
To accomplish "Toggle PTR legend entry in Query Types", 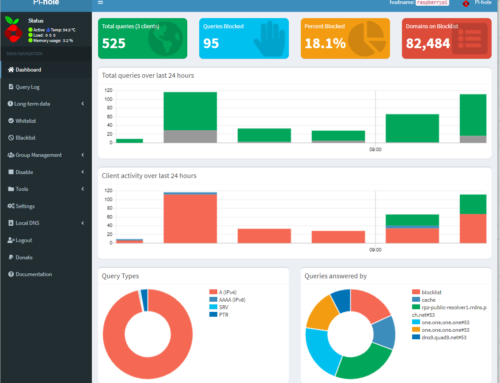I will click(x=219, y=315).
